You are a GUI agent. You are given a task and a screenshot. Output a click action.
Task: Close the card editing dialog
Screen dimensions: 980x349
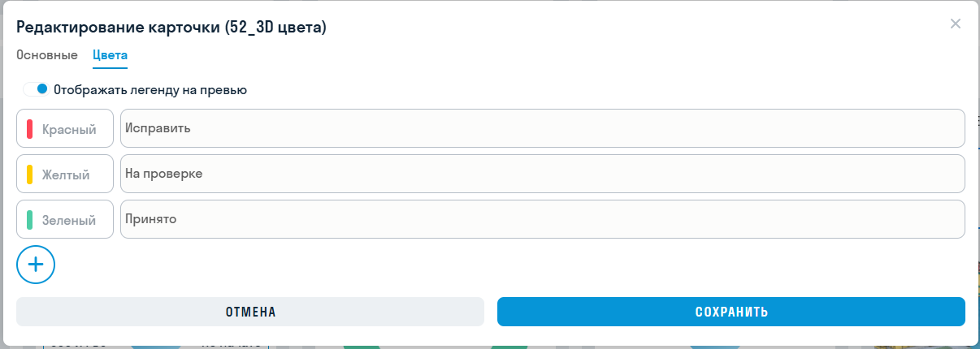point(956,24)
